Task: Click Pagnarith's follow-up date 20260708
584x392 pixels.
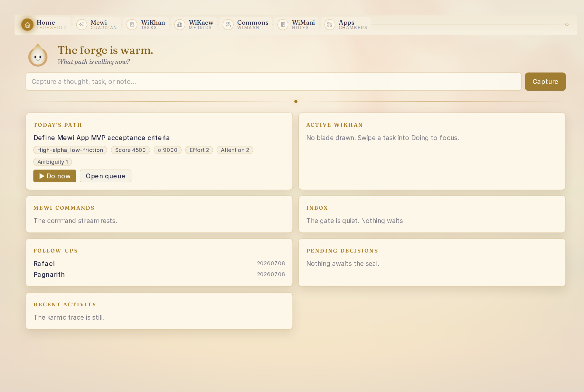Action: click(x=271, y=274)
